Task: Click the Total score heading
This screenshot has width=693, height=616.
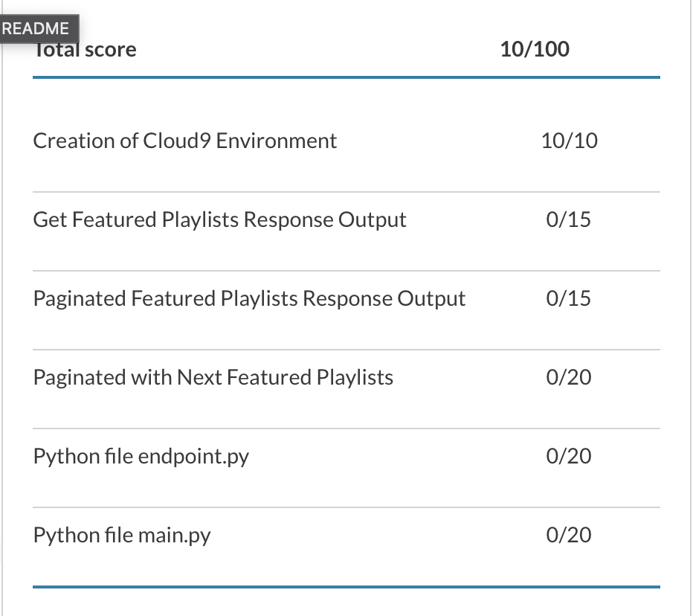Action: 85,49
